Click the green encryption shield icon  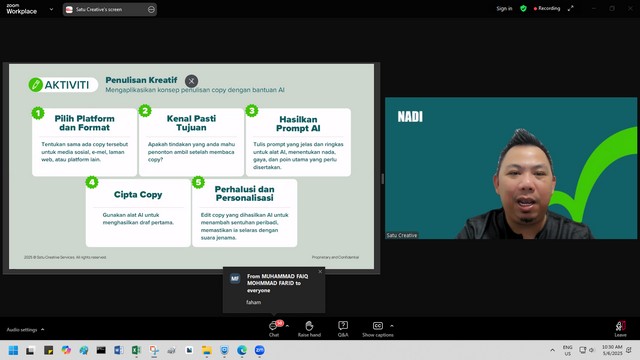coord(523,9)
